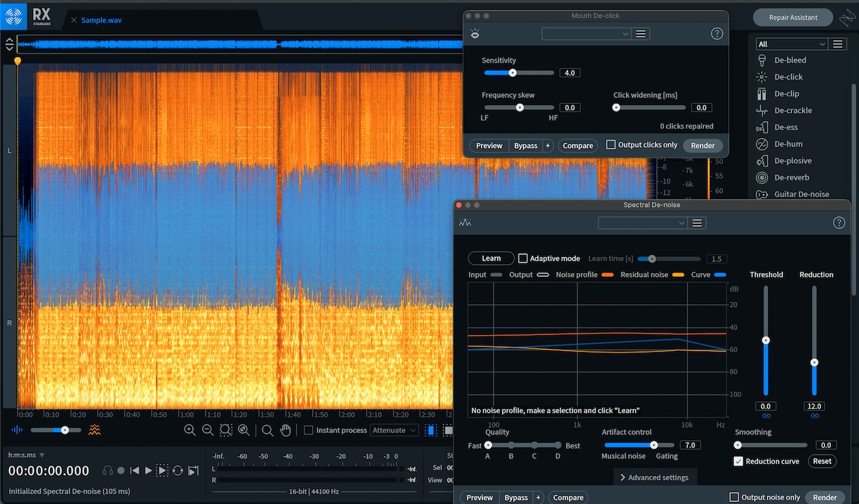Click the Mouth De-click lips icon

(475, 34)
